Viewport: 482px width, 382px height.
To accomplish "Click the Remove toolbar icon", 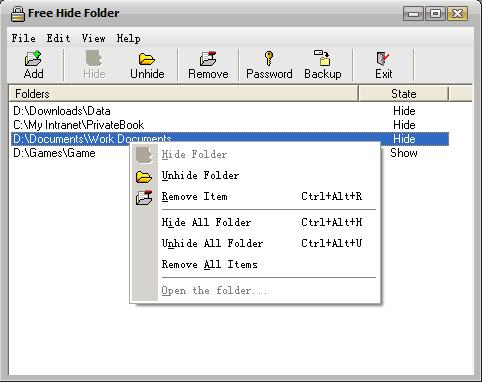I will pyautogui.click(x=208, y=59).
